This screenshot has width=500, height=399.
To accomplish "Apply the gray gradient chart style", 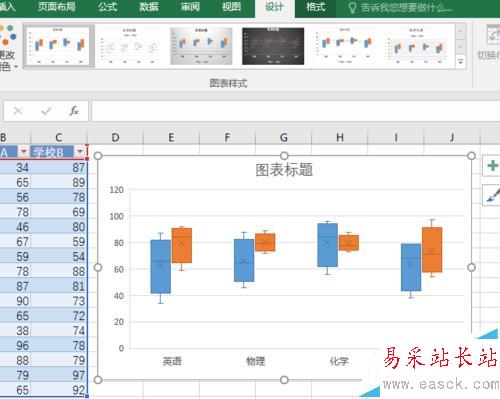I will click(201, 46).
